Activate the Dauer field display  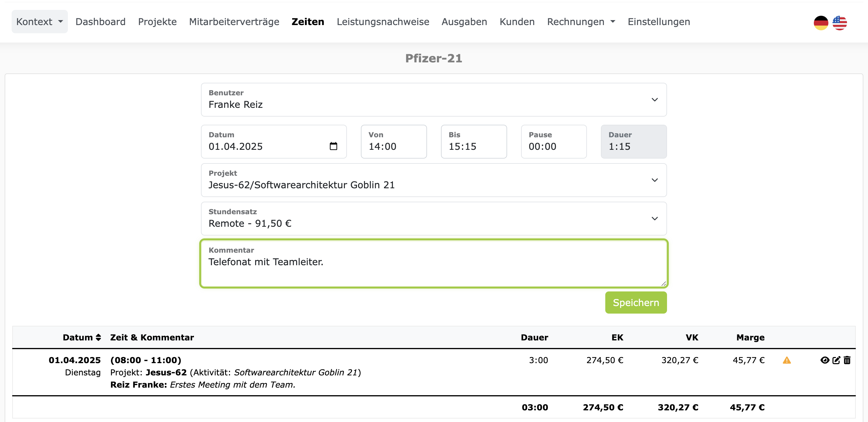633,146
